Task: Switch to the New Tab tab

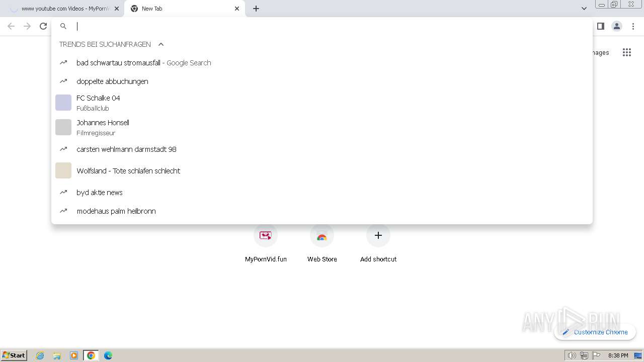Action: [x=184, y=9]
